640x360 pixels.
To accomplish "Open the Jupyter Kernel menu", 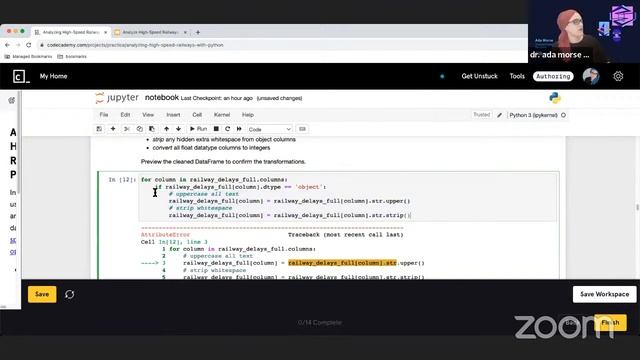I will click(x=222, y=115).
